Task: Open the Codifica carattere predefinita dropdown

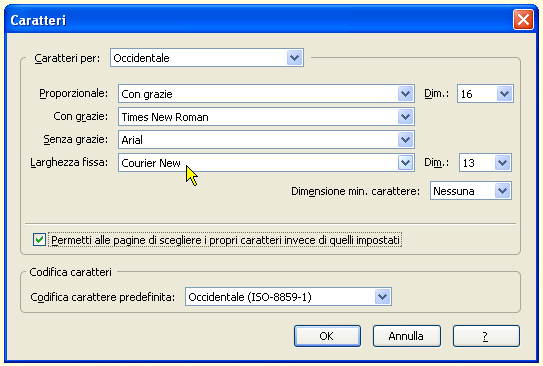Action: click(x=288, y=297)
